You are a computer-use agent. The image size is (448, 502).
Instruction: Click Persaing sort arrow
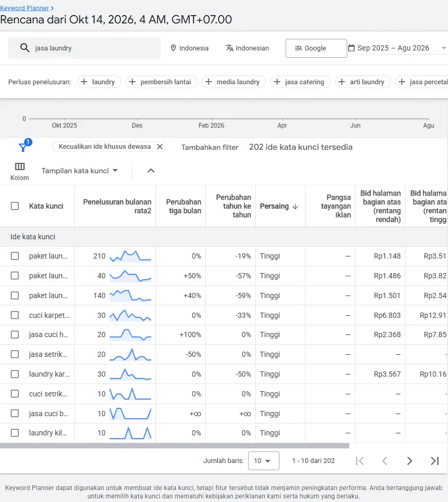coord(295,207)
